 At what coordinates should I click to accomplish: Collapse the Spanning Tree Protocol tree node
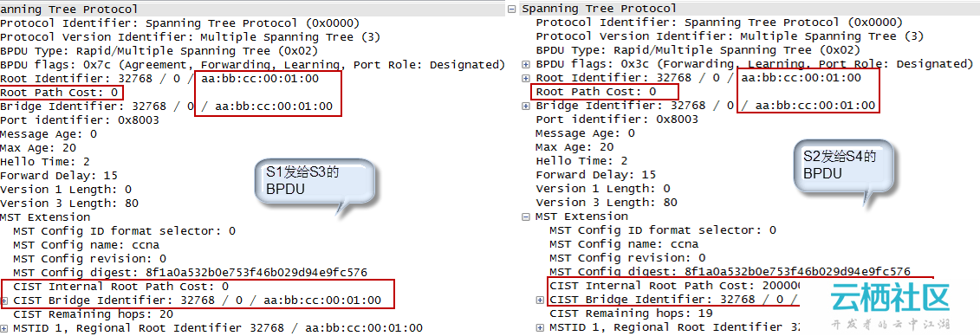[512, 10]
